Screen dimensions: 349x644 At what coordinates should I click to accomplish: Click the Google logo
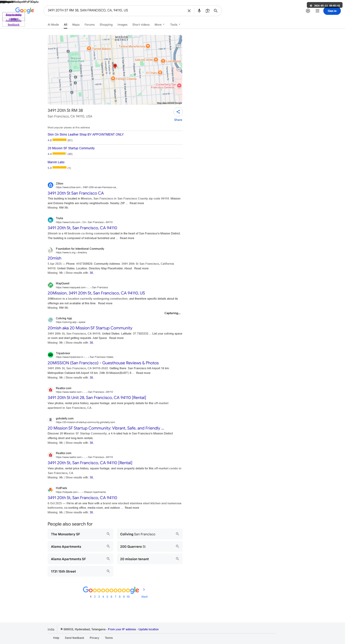coord(25,10)
